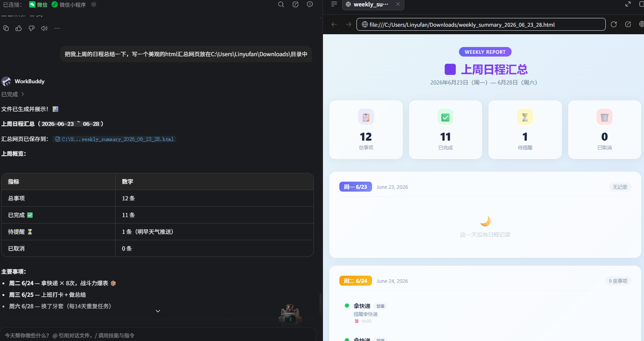Give thumbs up to the response

point(19,28)
